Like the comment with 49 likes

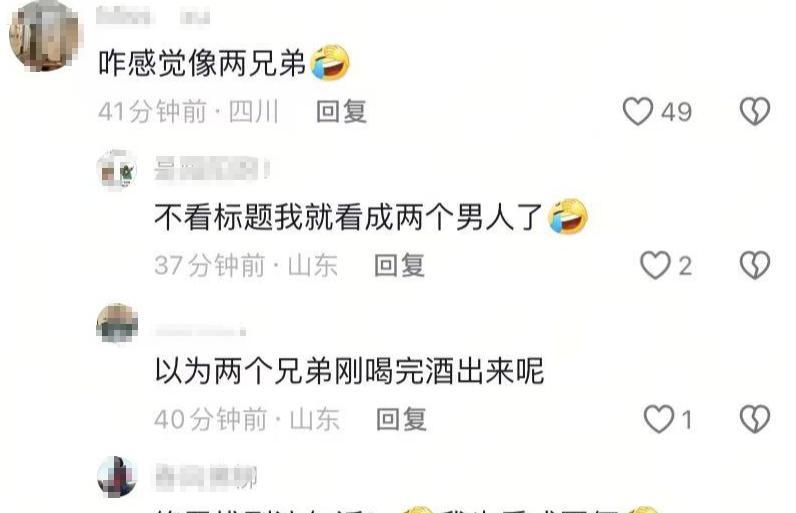point(638,111)
